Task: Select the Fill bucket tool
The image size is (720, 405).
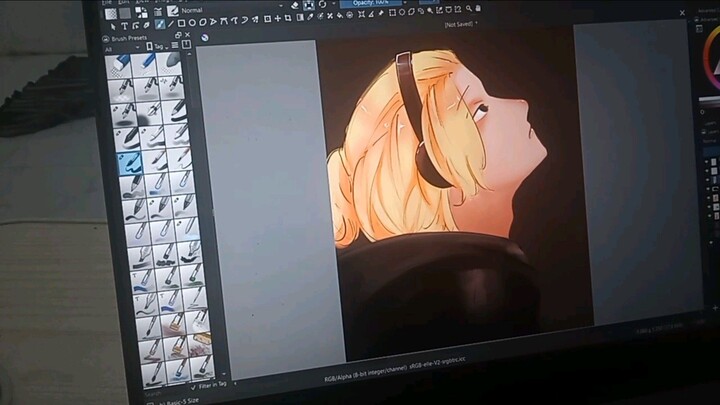Action: [x=340, y=16]
